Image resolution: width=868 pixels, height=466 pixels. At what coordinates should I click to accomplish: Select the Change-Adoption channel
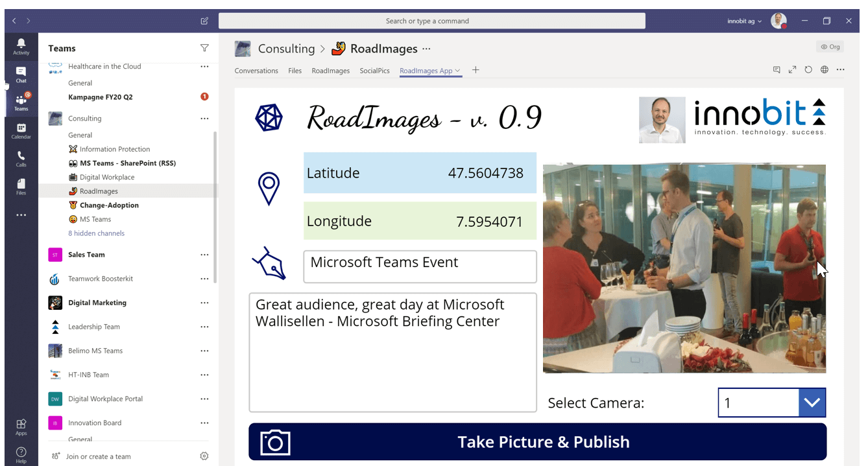pos(109,205)
